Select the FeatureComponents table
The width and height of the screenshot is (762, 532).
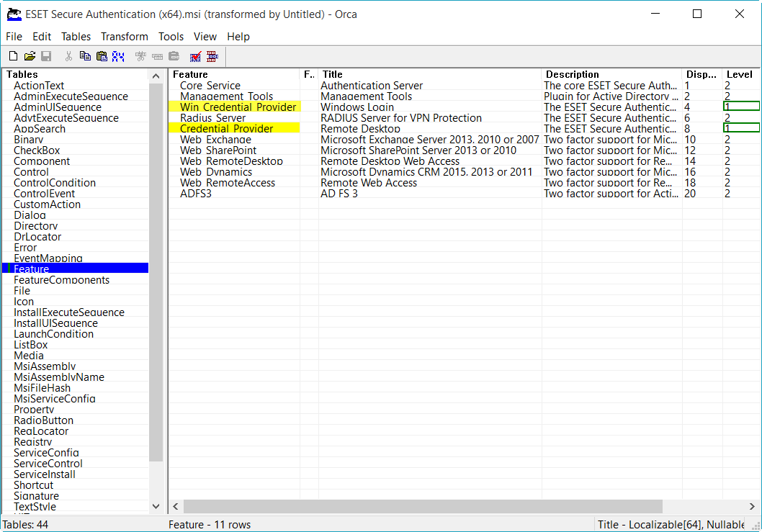click(x=61, y=280)
